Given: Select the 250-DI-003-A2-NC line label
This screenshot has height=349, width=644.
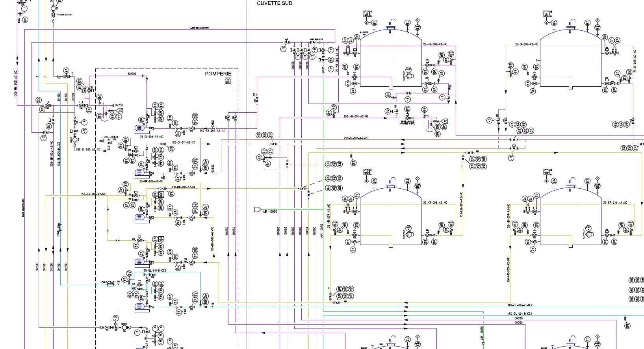Looking at the screenshot, I should click(x=356, y=138).
